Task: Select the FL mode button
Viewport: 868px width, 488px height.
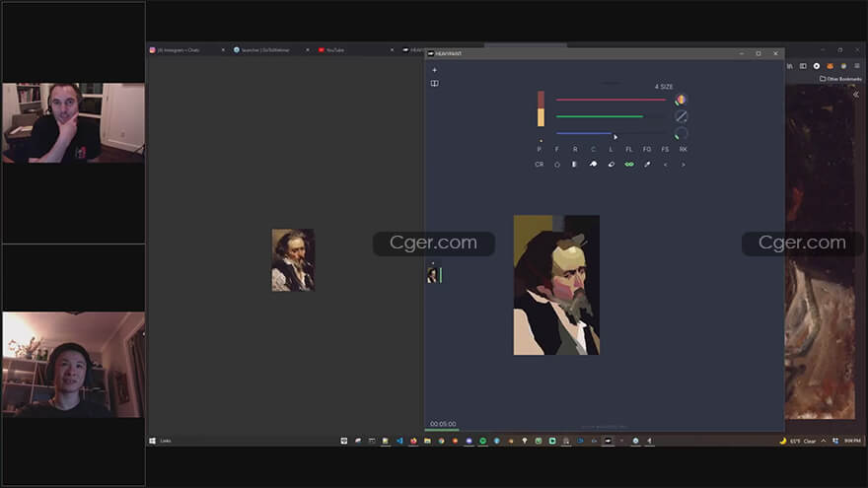Action: (x=629, y=150)
